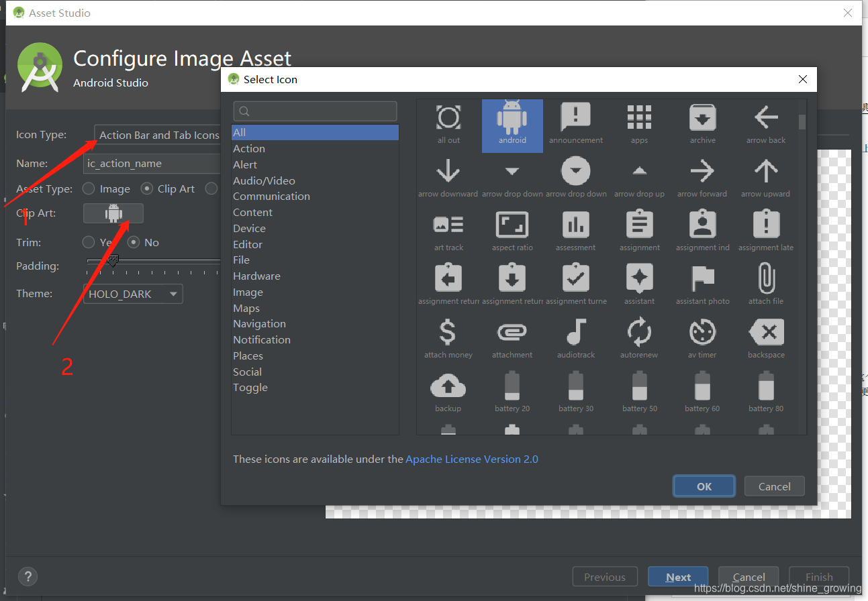Switch to the Communication category
This screenshot has height=601, width=868.
(271, 196)
